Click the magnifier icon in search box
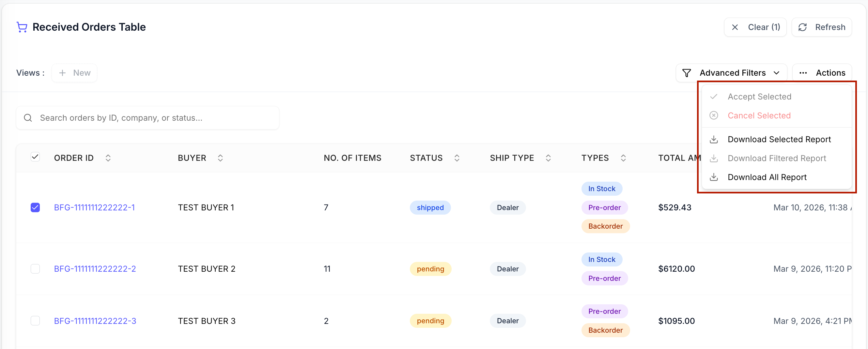The width and height of the screenshot is (868, 349). point(28,117)
